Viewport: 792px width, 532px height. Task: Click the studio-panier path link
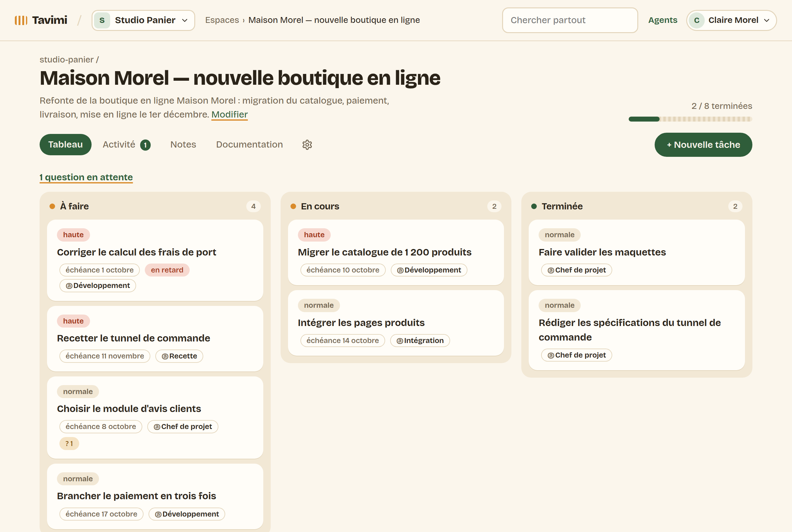click(67, 59)
